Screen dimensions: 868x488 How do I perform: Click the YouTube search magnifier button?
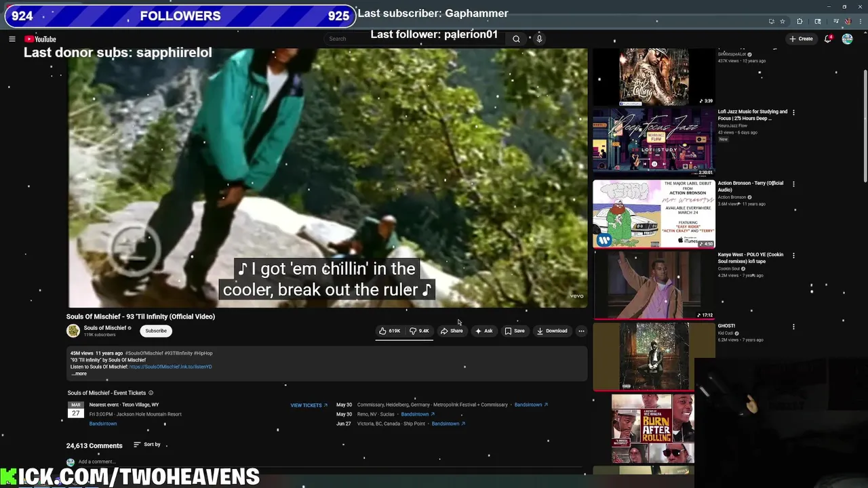point(516,39)
